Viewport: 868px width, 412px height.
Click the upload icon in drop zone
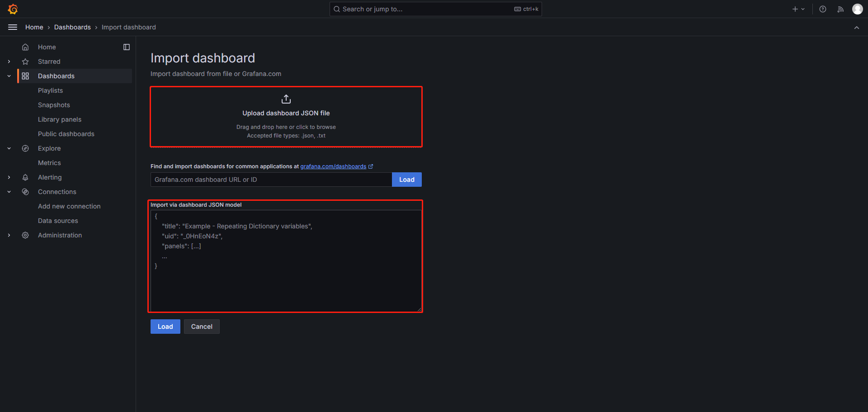[286, 99]
